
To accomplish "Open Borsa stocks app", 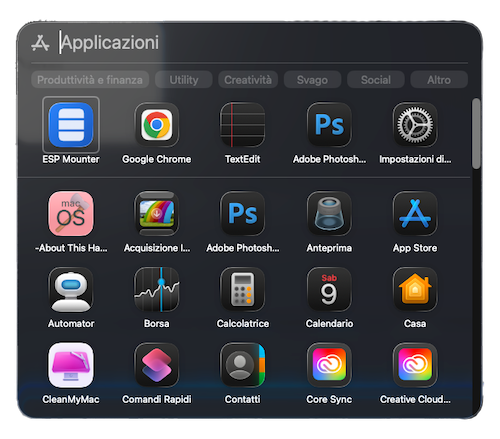I will pyautogui.click(x=157, y=289).
